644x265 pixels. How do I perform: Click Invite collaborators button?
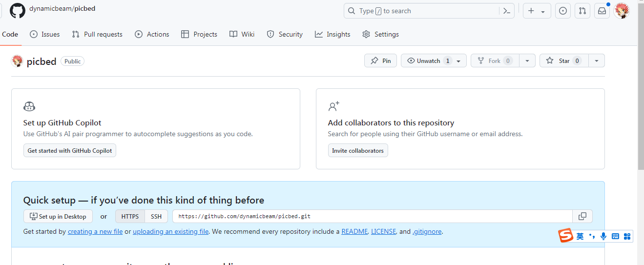pyautogui.click(x=358, y=150)
